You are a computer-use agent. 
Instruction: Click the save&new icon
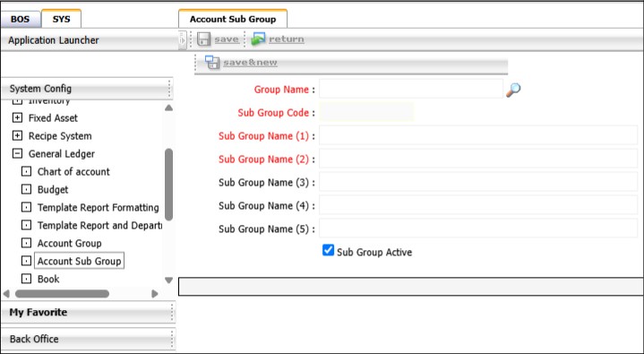tap(212, 63)
